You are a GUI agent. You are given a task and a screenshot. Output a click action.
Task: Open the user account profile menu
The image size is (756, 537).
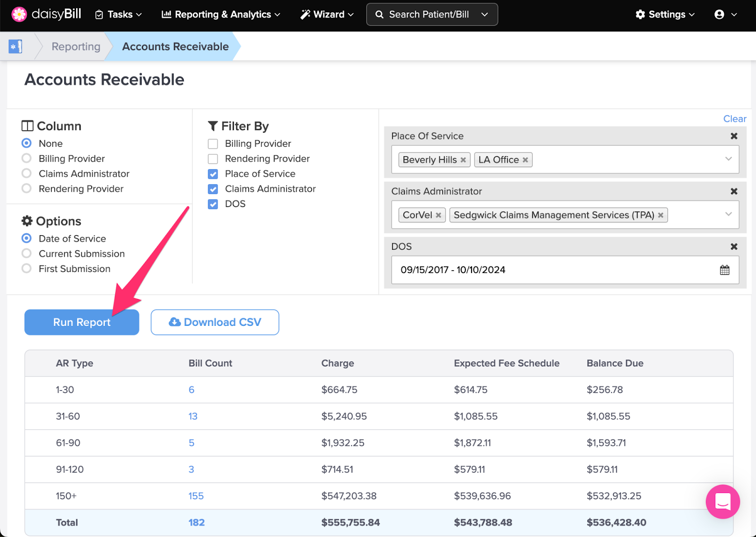pyautogui.click(x=725, y=15)
